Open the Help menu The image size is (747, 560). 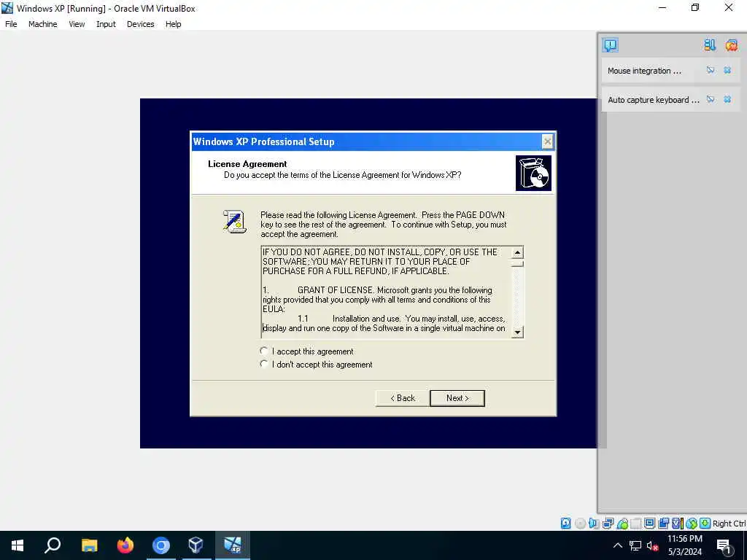[x=174, y=24]
